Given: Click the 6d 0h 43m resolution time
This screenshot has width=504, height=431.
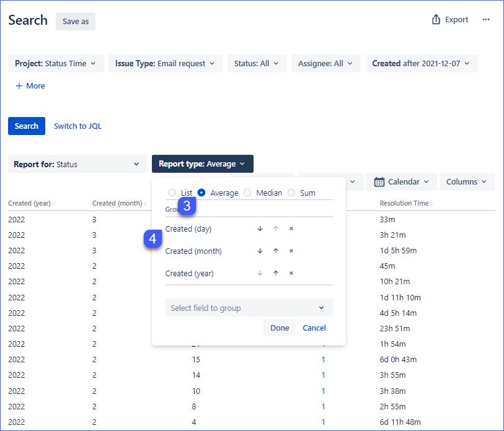Looking at the screenshot, I should pos(398,359).
